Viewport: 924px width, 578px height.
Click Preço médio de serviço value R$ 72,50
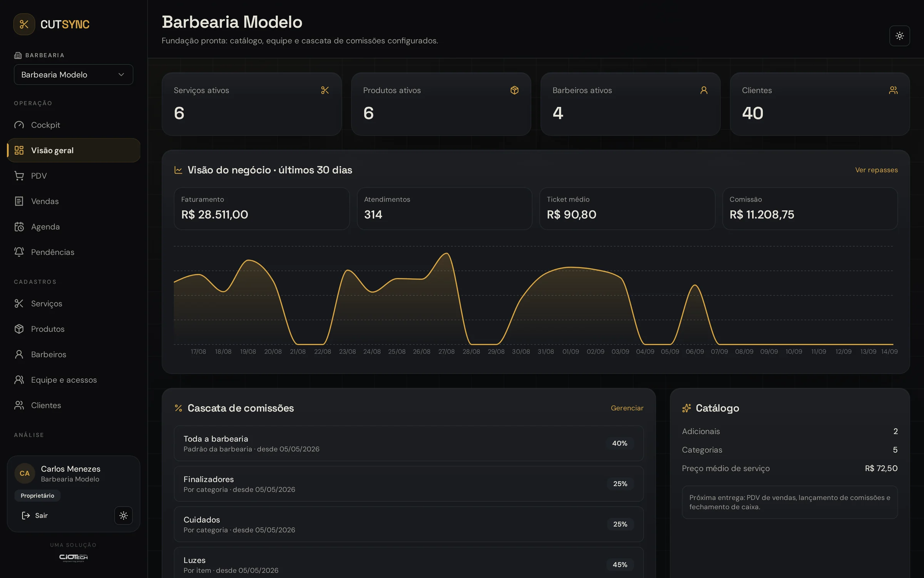tap(881, 468)
